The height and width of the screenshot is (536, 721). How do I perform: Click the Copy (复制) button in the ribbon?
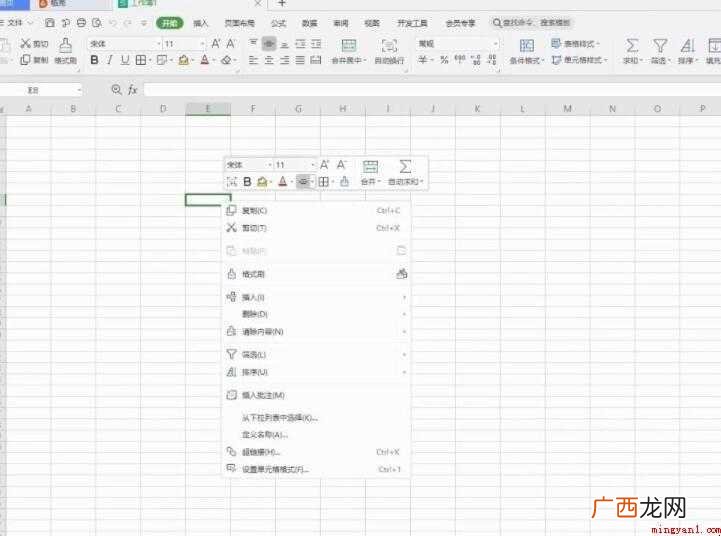point(34,60)
